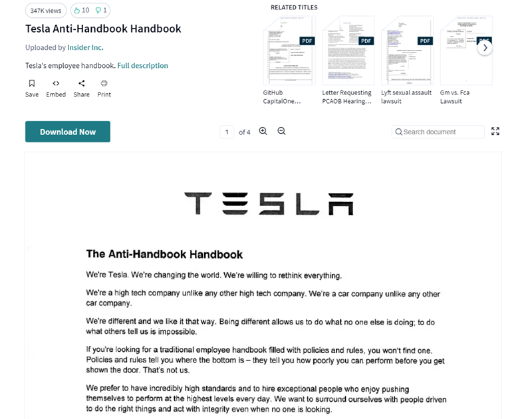532x419 pixels.
Task: Open comments via speech bubble icon
Action: click(98, 11)
